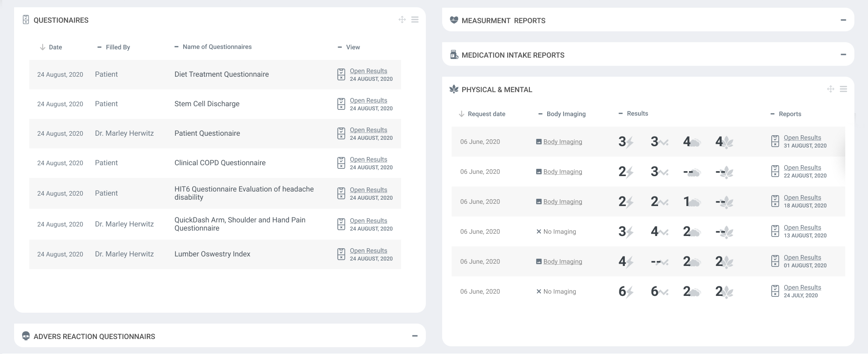Click report icon for 13 August, 2020 results

775,231
